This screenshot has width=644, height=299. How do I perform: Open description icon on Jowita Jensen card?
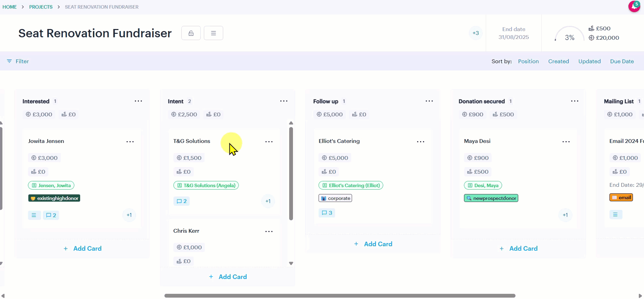[x=34, y=215]
